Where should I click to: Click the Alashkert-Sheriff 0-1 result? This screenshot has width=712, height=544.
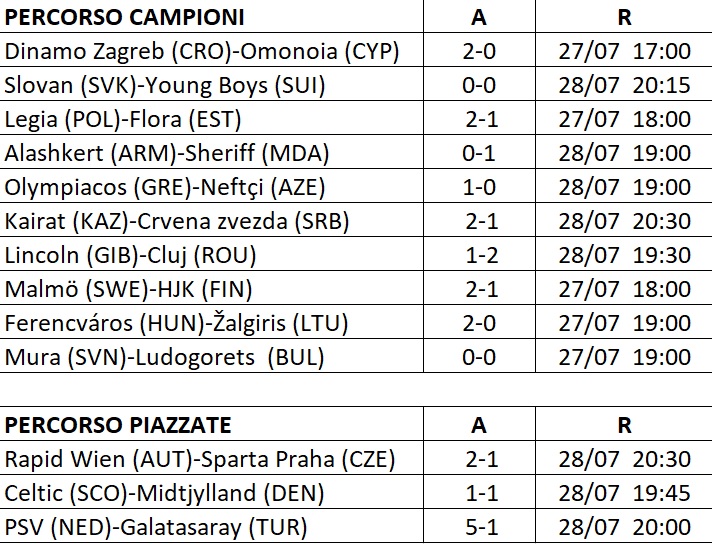pyautogui.click(x=479, y=153)
